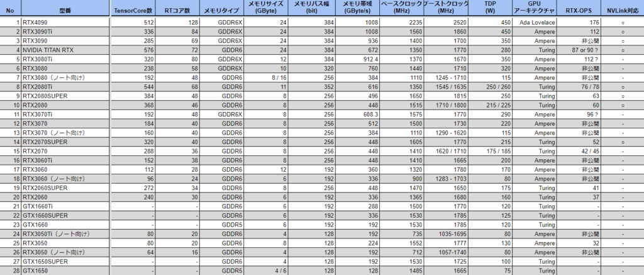Click the 2520 boost clock cell
Image resolution: width=644 pixels, height=275 pixels.
pyautogui.click(x=446, y=22)
